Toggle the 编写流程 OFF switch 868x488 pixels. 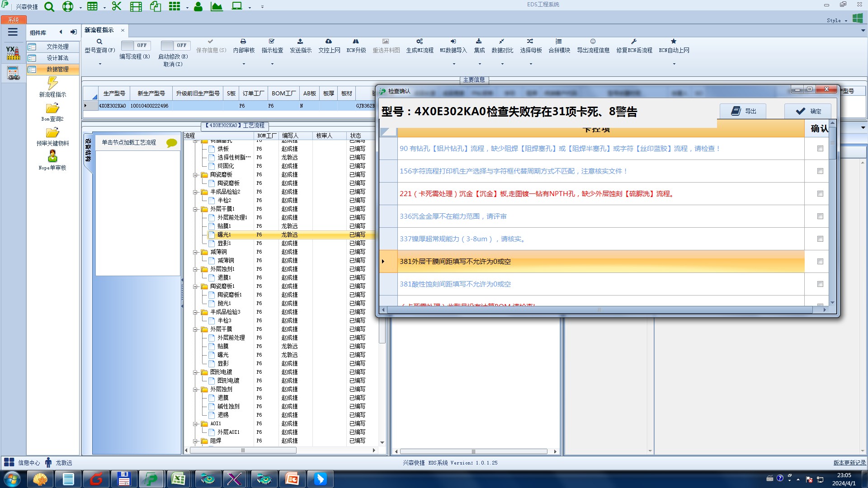pyautogui.click(x=136, y=45)
